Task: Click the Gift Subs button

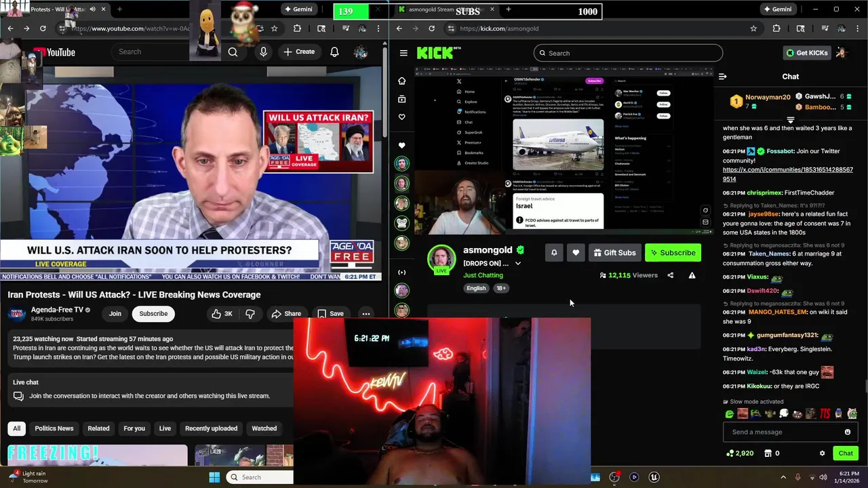Action: pyautogui.click(x=614, y=253)
